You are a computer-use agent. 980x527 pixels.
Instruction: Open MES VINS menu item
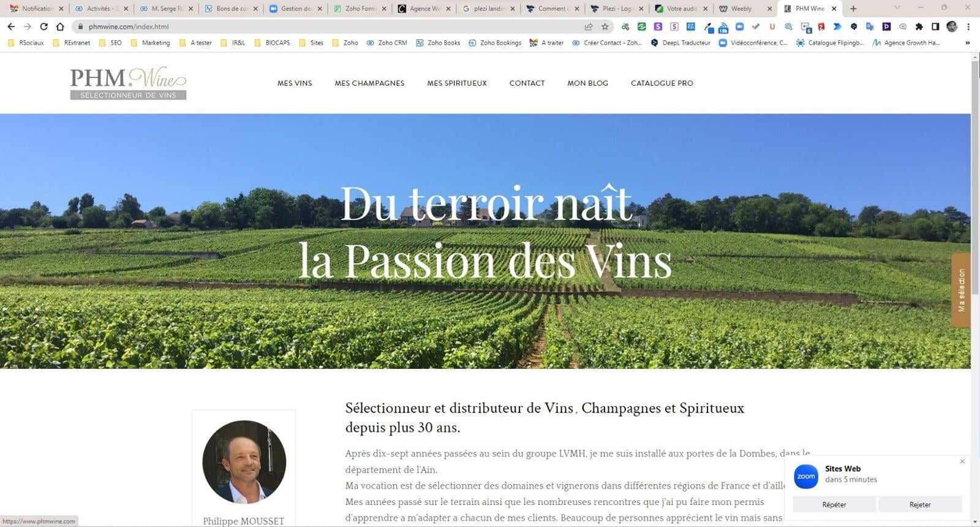click(295, 83)
